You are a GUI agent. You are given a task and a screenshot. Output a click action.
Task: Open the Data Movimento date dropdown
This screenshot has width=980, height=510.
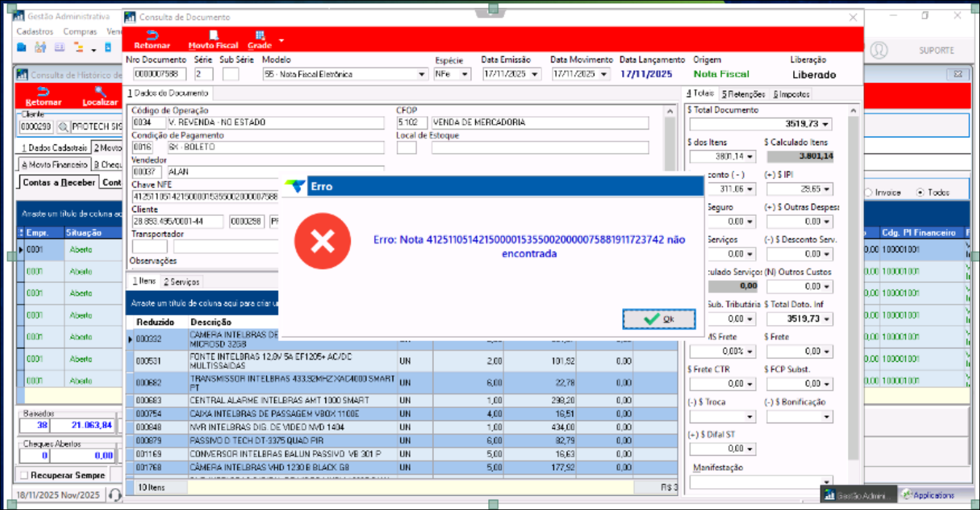604,75
